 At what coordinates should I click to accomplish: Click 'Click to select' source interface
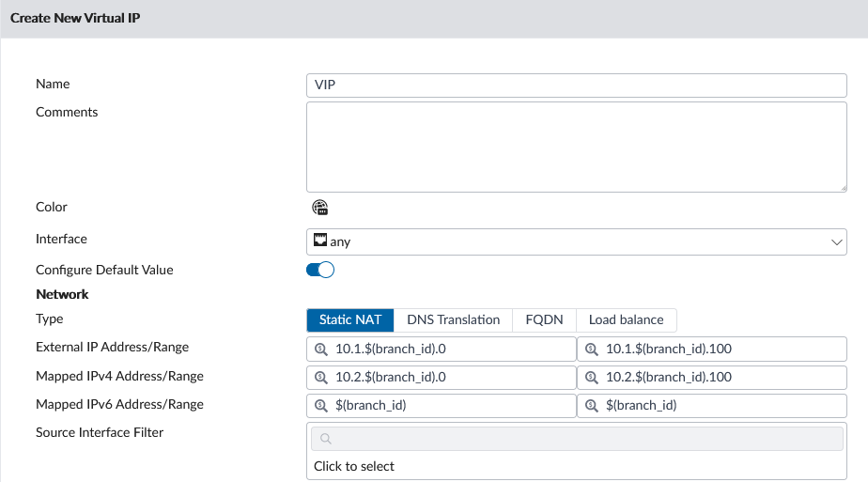click(354, 466)
